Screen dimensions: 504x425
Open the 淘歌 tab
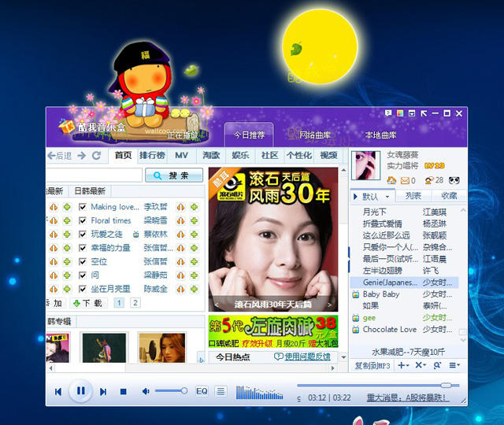pos(211,156)
